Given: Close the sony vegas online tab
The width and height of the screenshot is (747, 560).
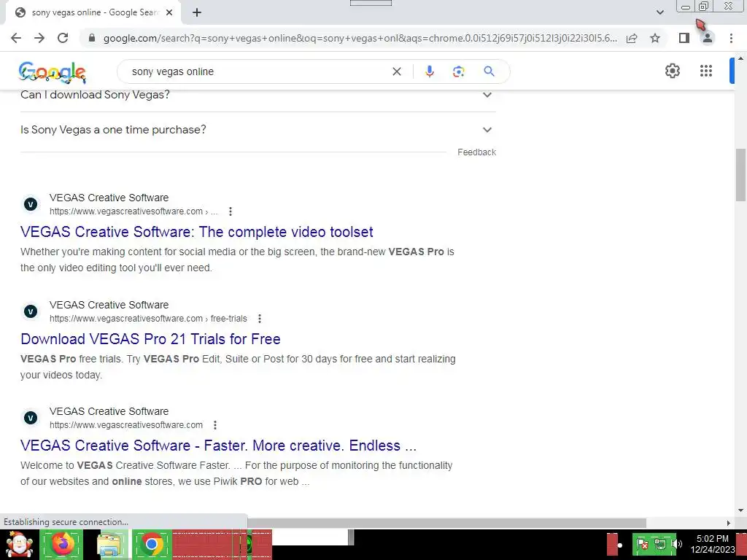Looking at the screenshot, I should 169,13.
